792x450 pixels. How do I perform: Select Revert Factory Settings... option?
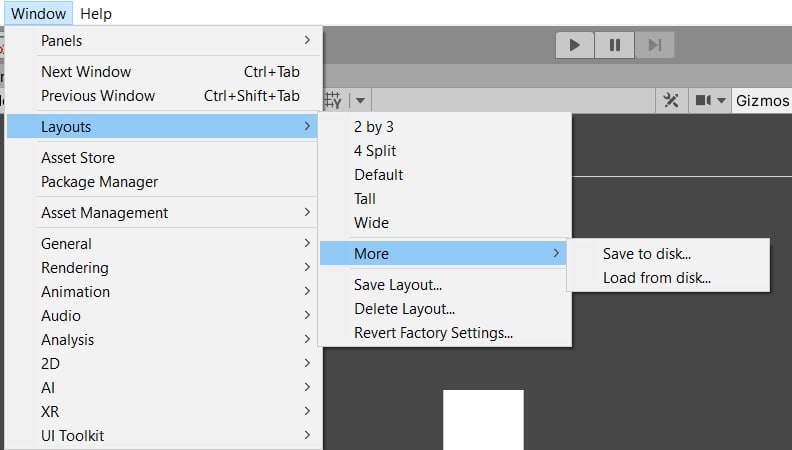(x=445, y=332)
